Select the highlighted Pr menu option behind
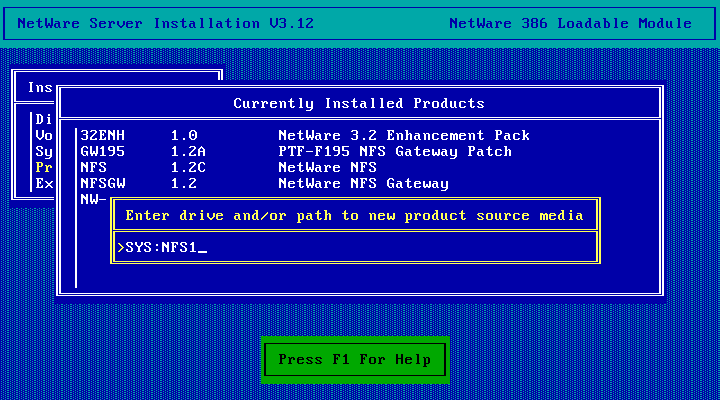Viewport: 720px width, 400px height. [44, 168]
